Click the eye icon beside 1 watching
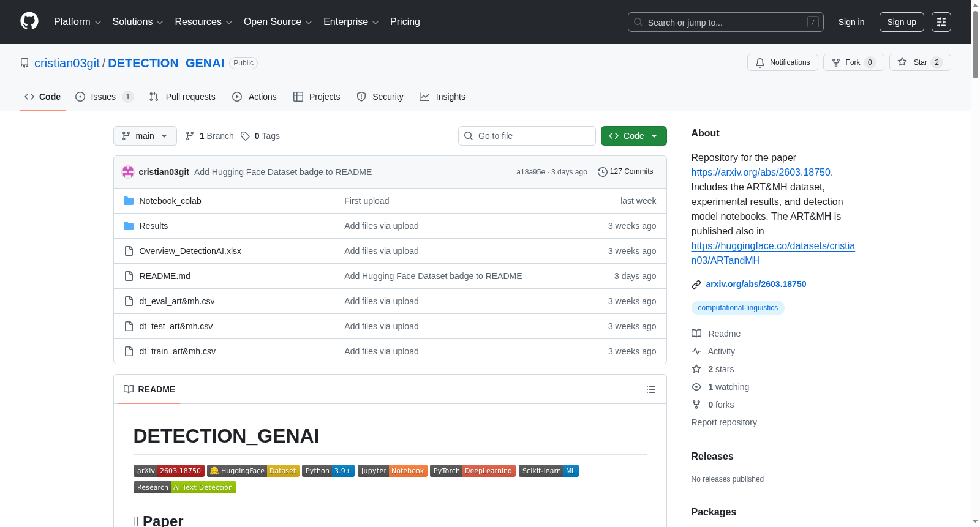The height and width of the screenshot is (527, 980). pyautogui.click(x=696, y=387)
